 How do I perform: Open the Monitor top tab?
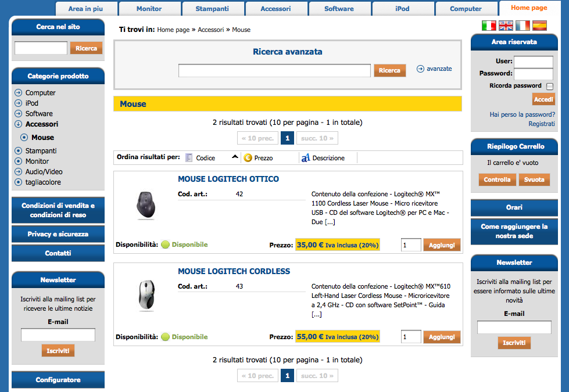pos(149,9)
